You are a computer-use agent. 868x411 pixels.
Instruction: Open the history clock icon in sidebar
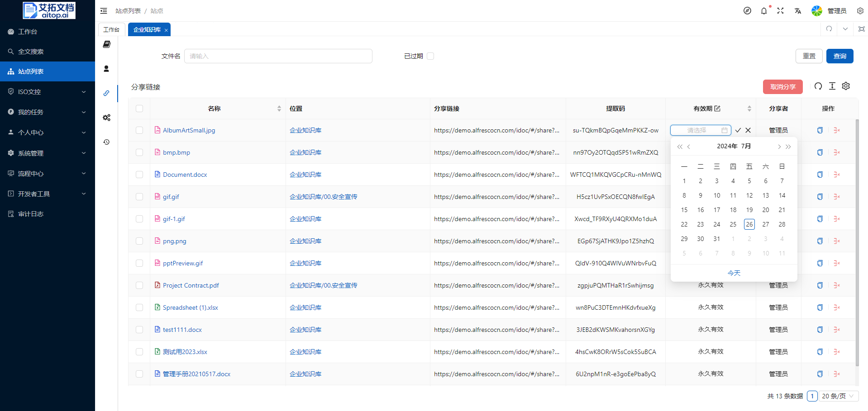[106, 142]
